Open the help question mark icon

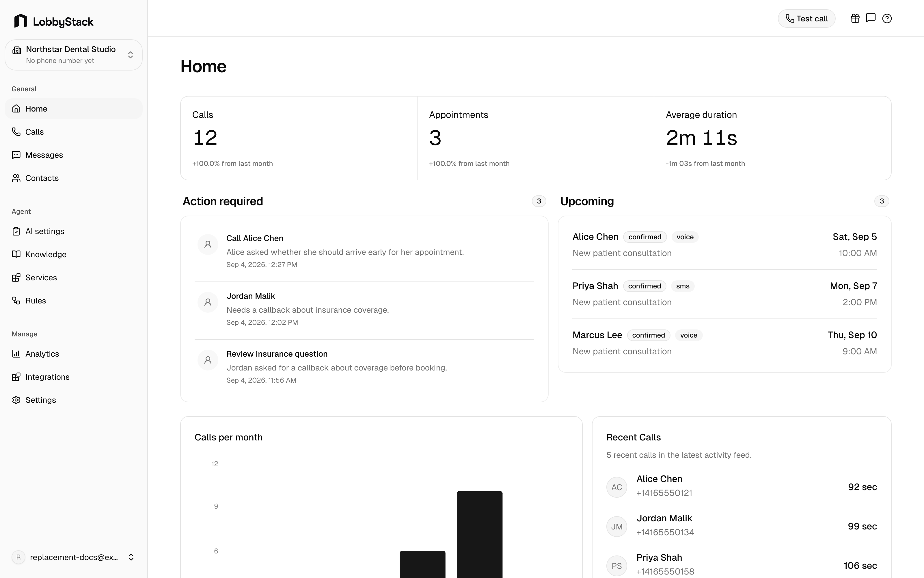point(887,18)
